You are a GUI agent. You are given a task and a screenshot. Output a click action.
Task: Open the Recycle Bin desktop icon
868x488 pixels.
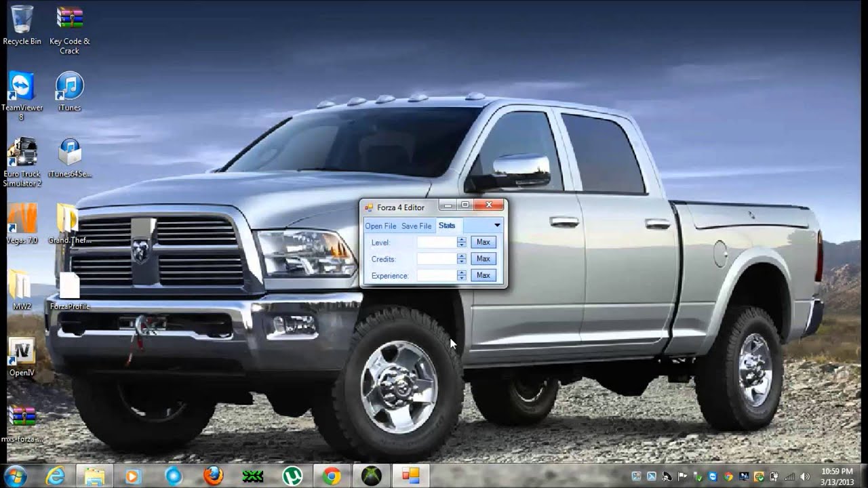point(22,22)
